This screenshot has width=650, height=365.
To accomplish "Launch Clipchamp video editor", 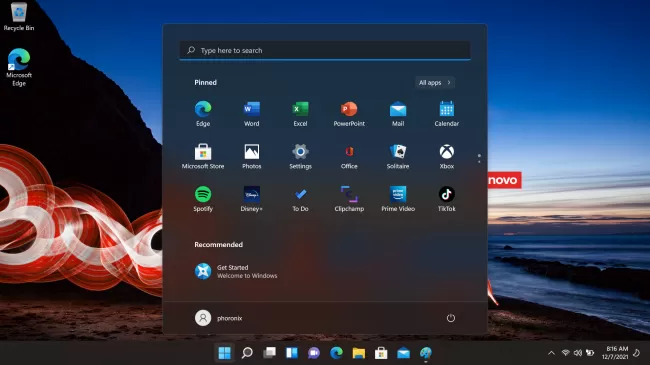I will (349, 199).
